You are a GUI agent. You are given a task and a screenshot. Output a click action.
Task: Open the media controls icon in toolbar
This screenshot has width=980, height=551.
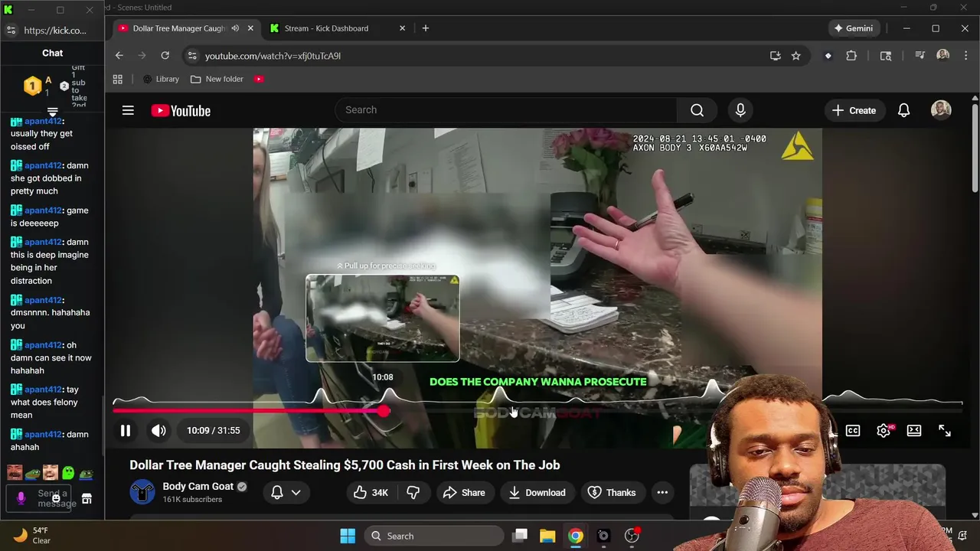[x=920, y=56]
